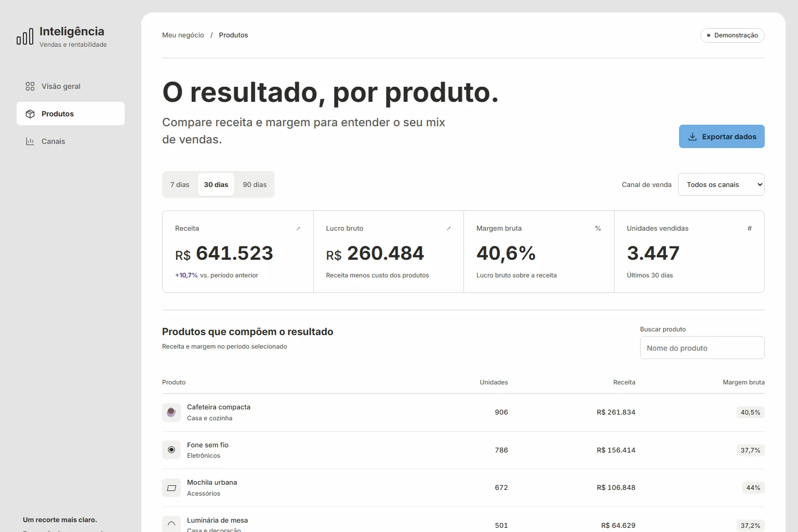The height and width of the screenshot is (532, 798).
Task: Click the percent icon on Margem bruta card
Action: [598, 229]
